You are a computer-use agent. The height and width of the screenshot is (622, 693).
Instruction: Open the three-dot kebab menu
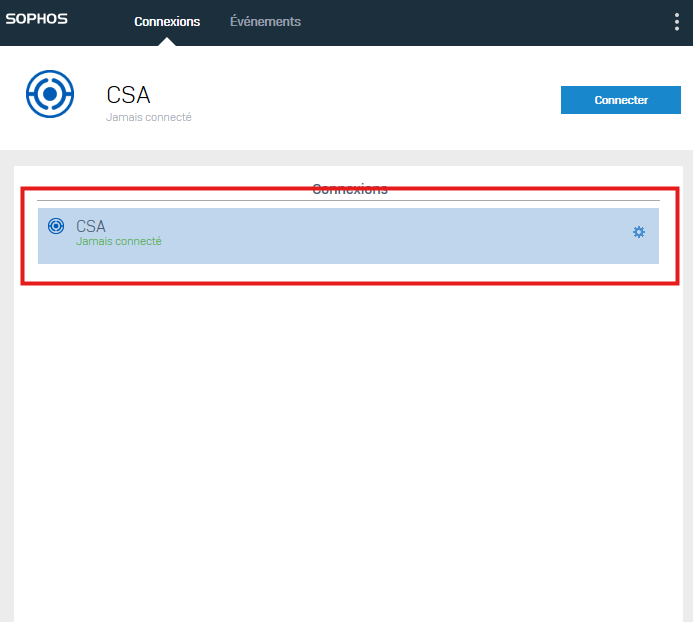tap(677, 22)
